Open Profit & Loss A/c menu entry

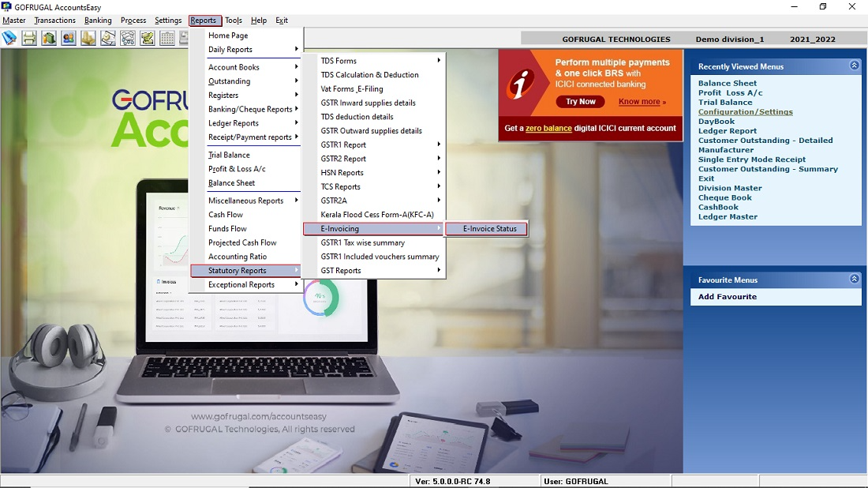245,169
